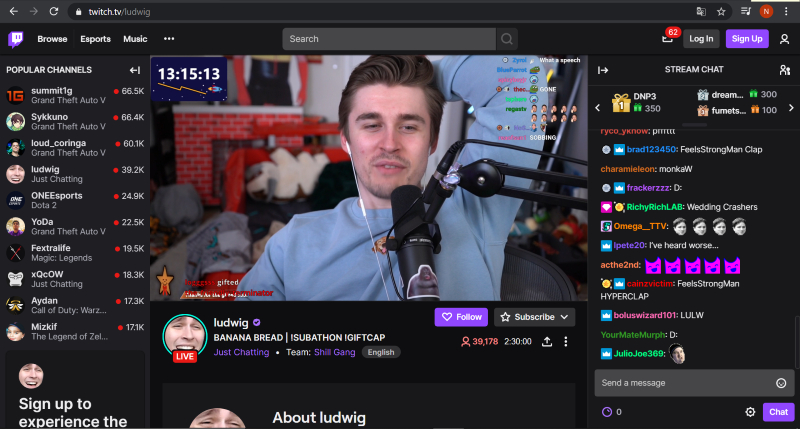Show previous gift leaderboard entries
This screenshot has height=429, width=800.
coord(597,107)
